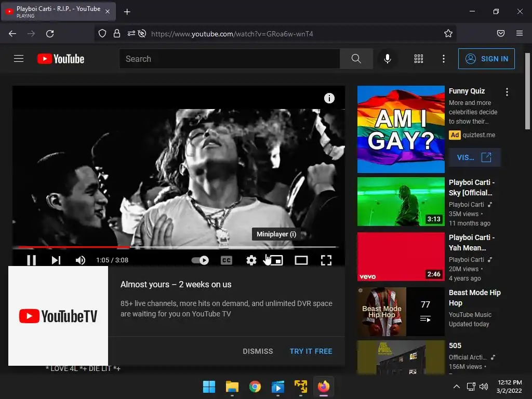Image resolution: width=532 pixels, height=399 pixels.
Task: Open the site permissions icon
Action: tap(131, 34)
